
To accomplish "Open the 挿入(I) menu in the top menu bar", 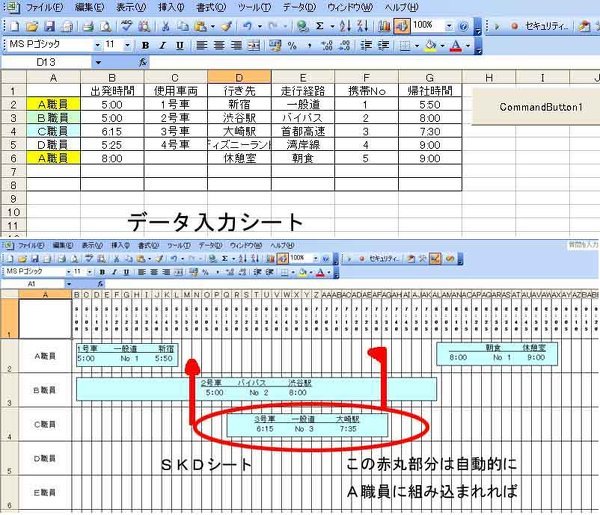I will 171,7.
